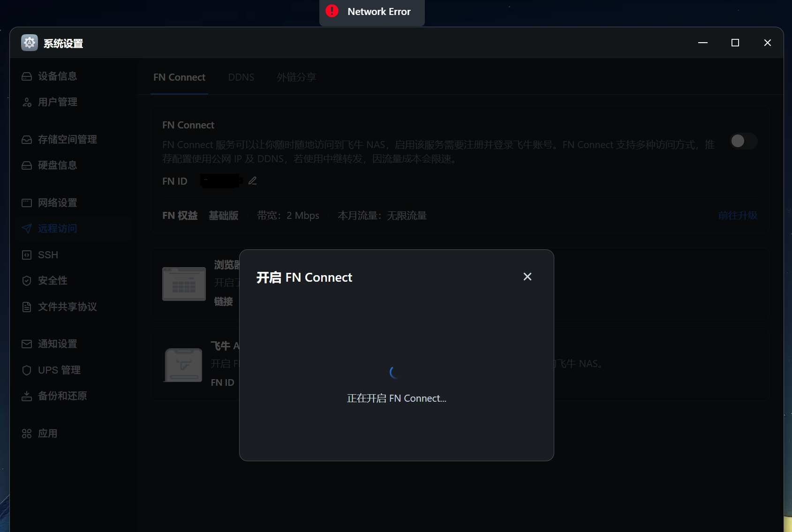This screenshot has height=532, width=792.
Task: Click the hard disk info icon
Action: pyautogui.click(x=27, y=165)
